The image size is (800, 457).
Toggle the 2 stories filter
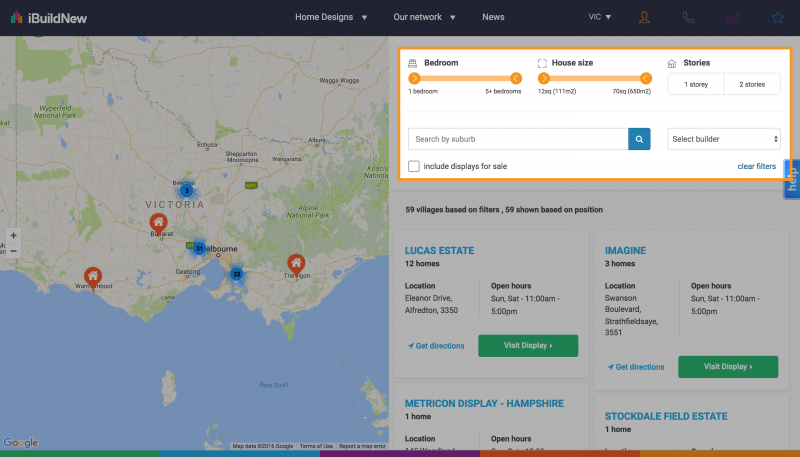click(x=752, y=84)
